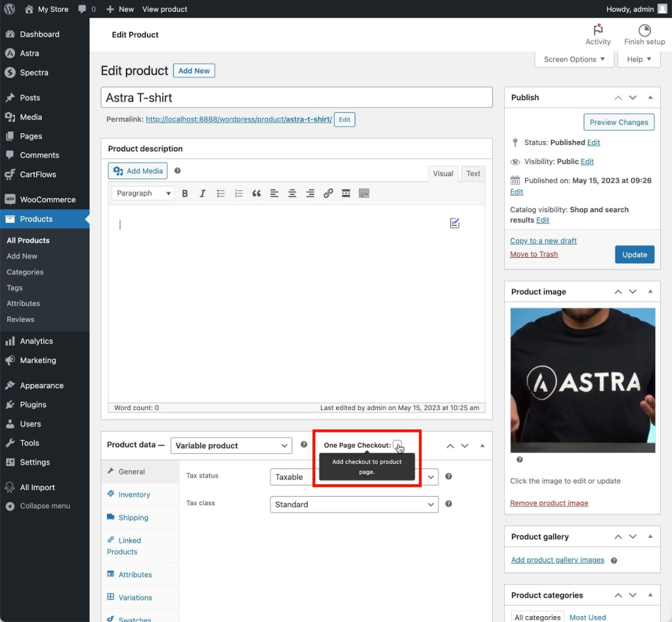Switch to the Visual editor tab
672x622 pixels.
443,173
